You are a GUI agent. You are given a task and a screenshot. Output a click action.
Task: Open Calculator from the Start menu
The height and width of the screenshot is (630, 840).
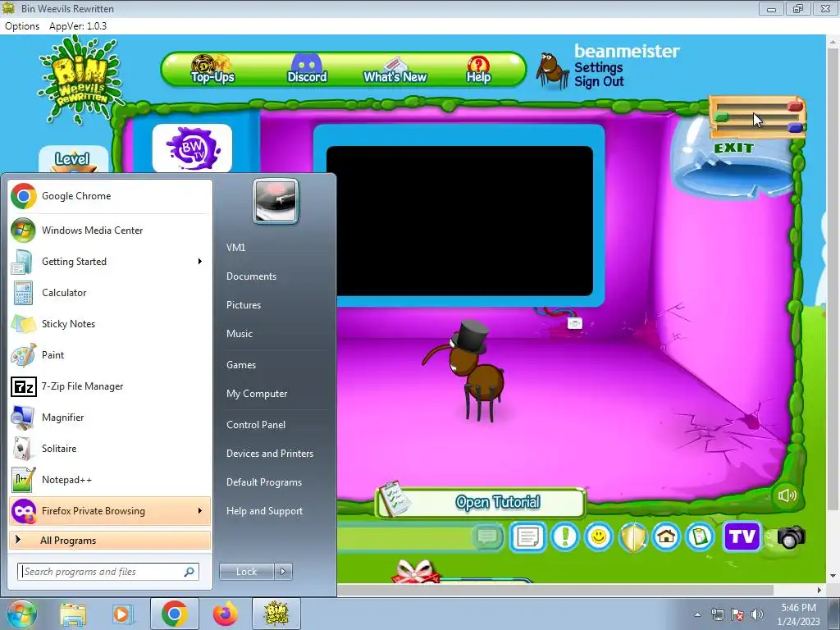coord(110,293)
